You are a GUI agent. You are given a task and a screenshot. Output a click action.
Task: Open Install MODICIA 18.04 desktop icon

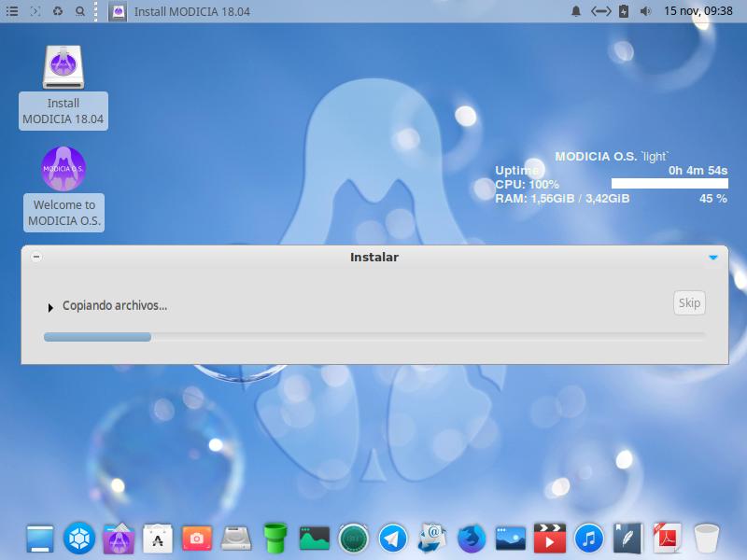pyautogui.click(x=63, y=87)
